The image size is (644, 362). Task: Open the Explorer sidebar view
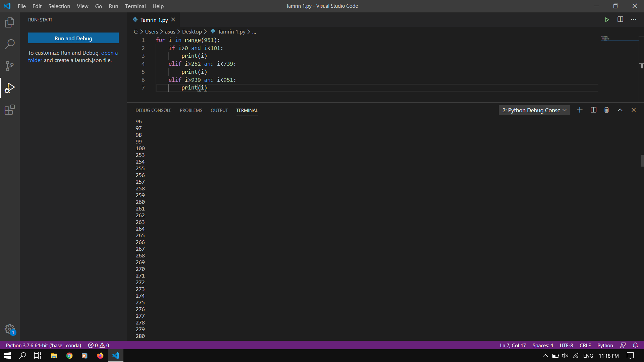tap(10, 22)
